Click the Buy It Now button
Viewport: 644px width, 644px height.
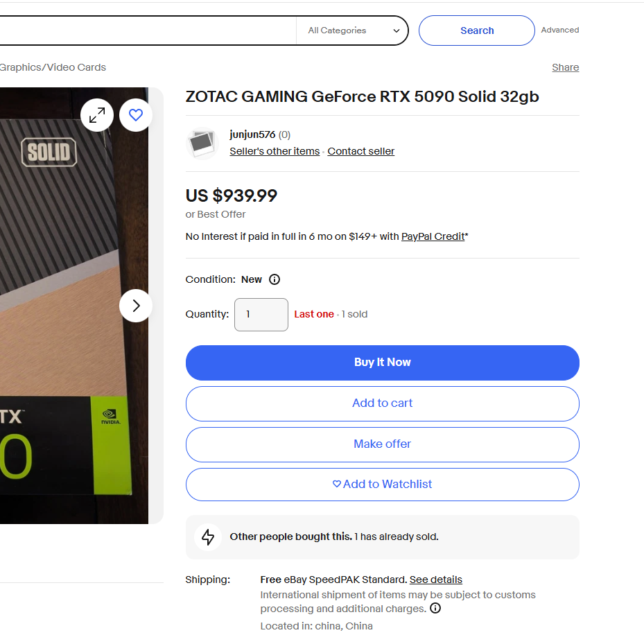(x=383, y=363)
